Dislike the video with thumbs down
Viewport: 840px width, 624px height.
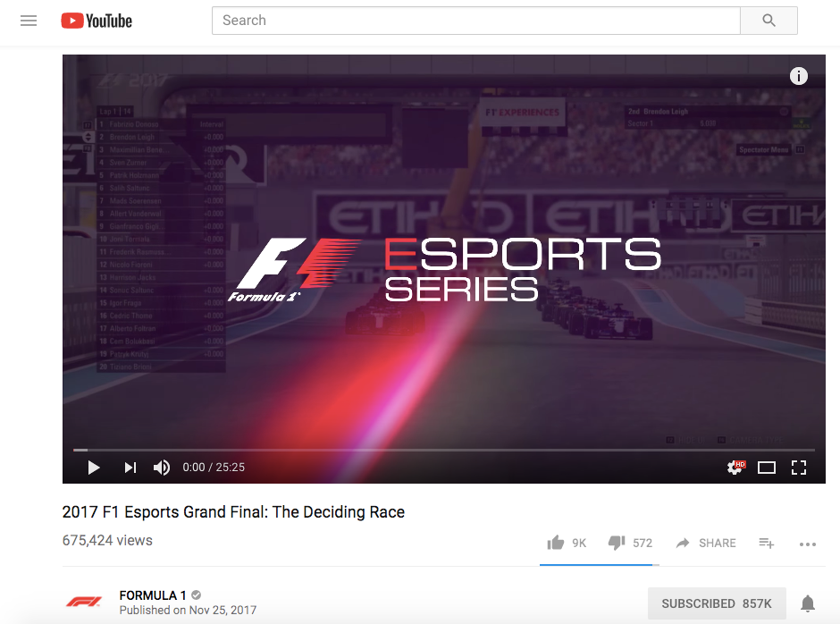coord(617,543)
